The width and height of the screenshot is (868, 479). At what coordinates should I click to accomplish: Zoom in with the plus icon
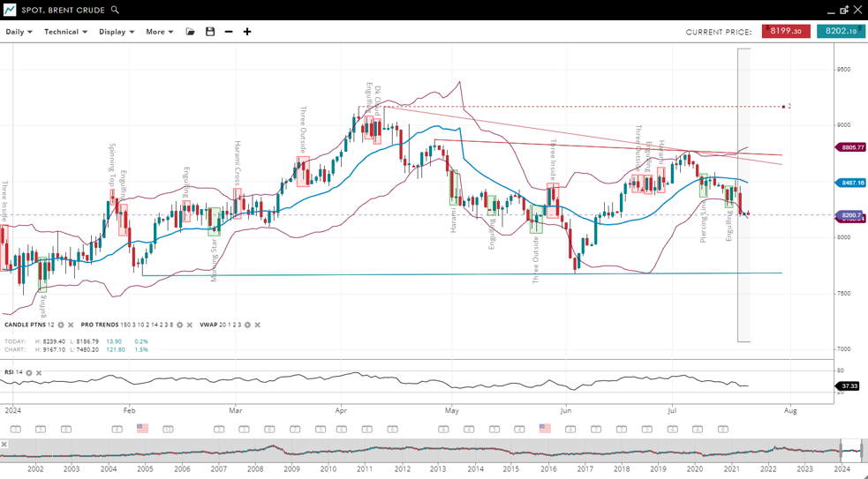pyautogui.click(x=247, y=32)
